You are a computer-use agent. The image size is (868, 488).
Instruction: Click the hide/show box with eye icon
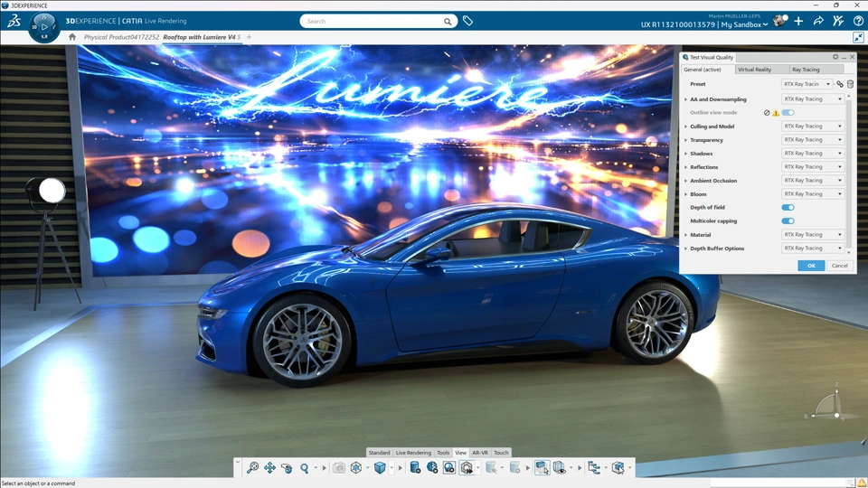pyautogui.click(x=559, y=468)
